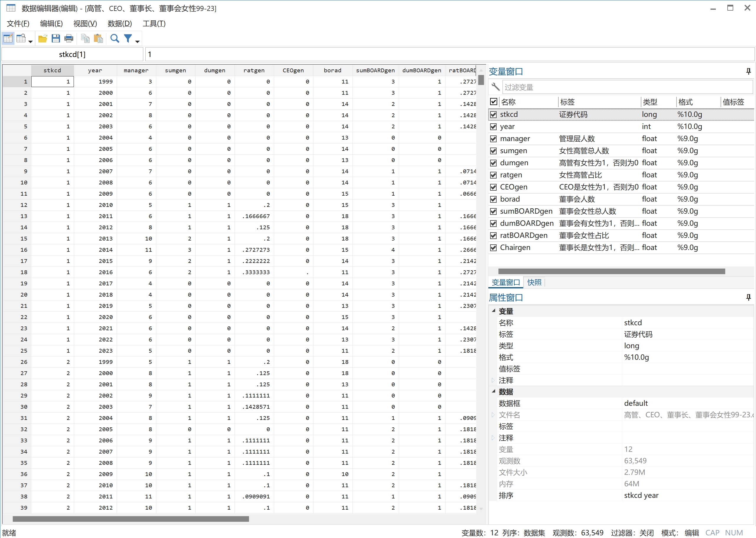Click the data browse mode icon
Screen dimensions: 756x538
(21, 39)
